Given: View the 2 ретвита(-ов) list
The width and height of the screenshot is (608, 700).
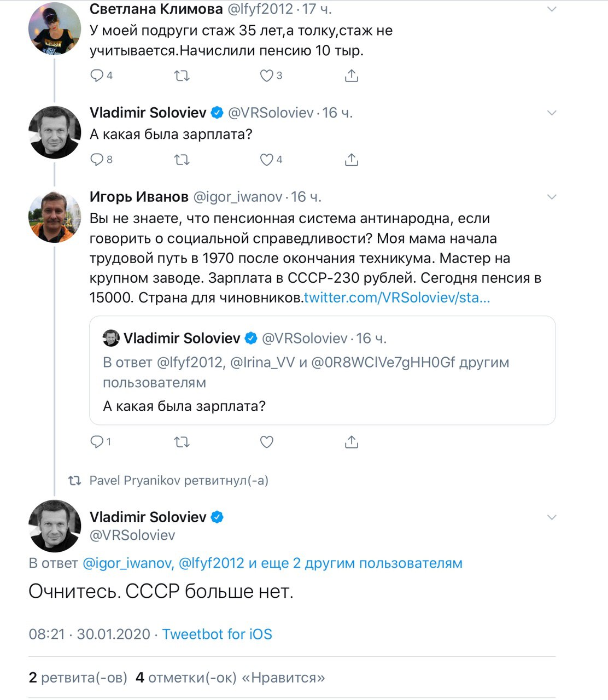Looking at the screenshot, I should pyautogui.click(x=78, y=678).
